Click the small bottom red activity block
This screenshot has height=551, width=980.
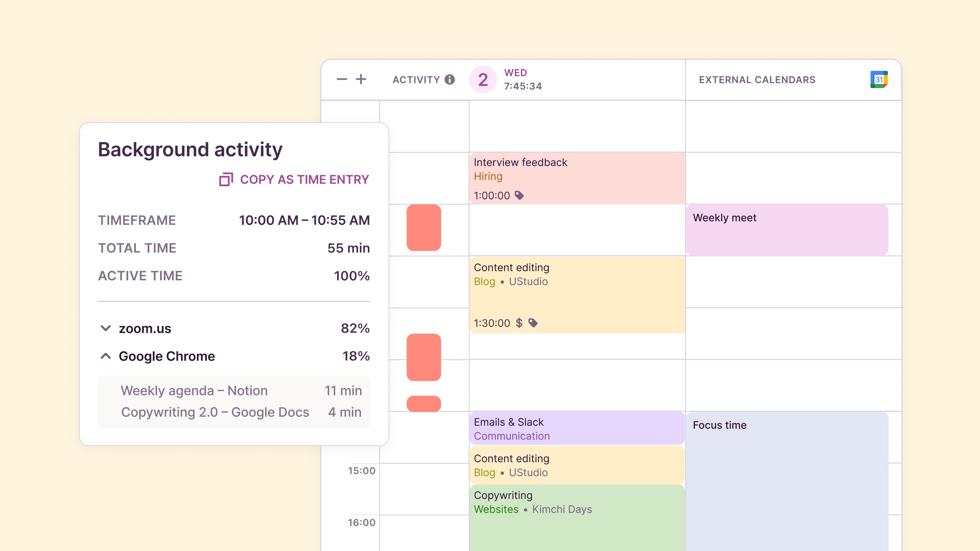click(x=424, y=403)
